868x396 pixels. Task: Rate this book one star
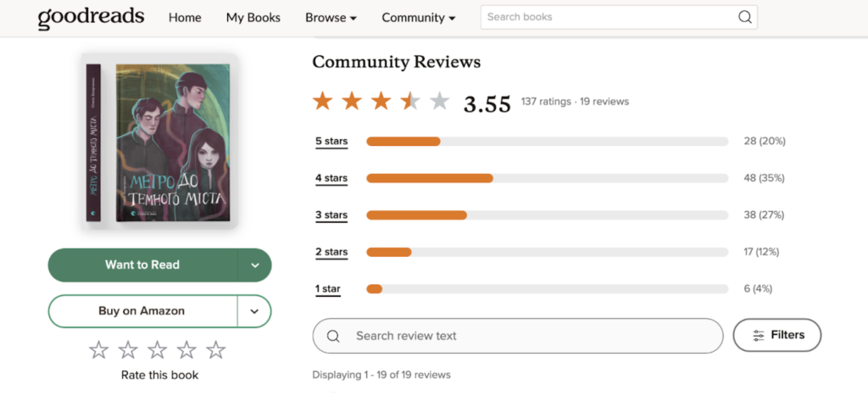pos(99,349)
